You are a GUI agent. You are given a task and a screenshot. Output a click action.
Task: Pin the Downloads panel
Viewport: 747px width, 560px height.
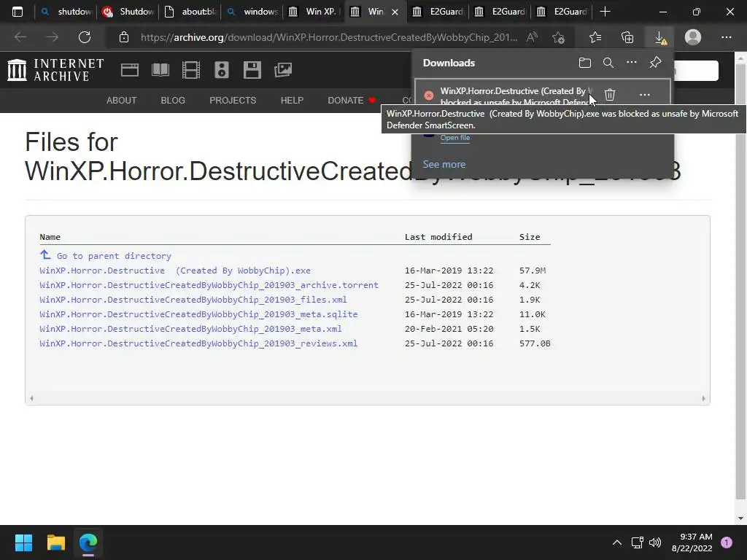655,63
